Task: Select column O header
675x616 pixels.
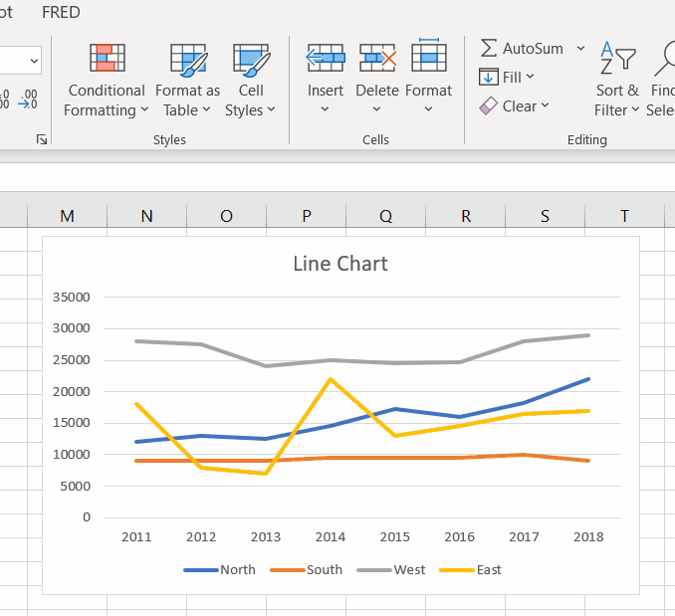Action: point(226,216)
